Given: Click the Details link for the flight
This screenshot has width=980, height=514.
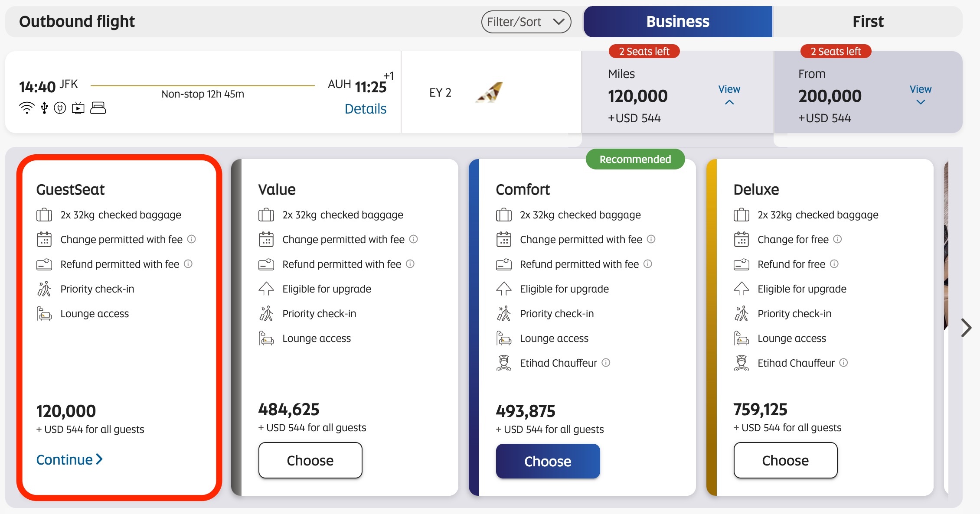Looking at the screenshot, I should [366, 109].
